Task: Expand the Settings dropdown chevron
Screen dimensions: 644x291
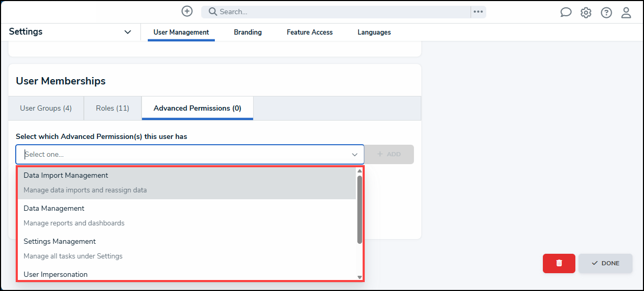Action: [x=127, y=32]
